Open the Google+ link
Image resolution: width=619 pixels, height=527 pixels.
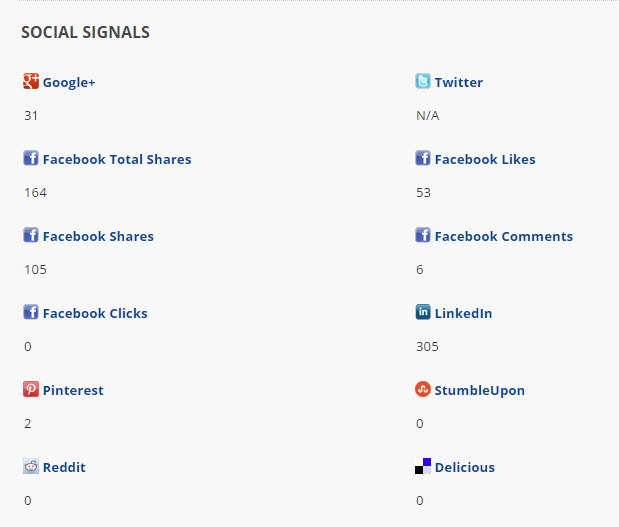point(69,83)
